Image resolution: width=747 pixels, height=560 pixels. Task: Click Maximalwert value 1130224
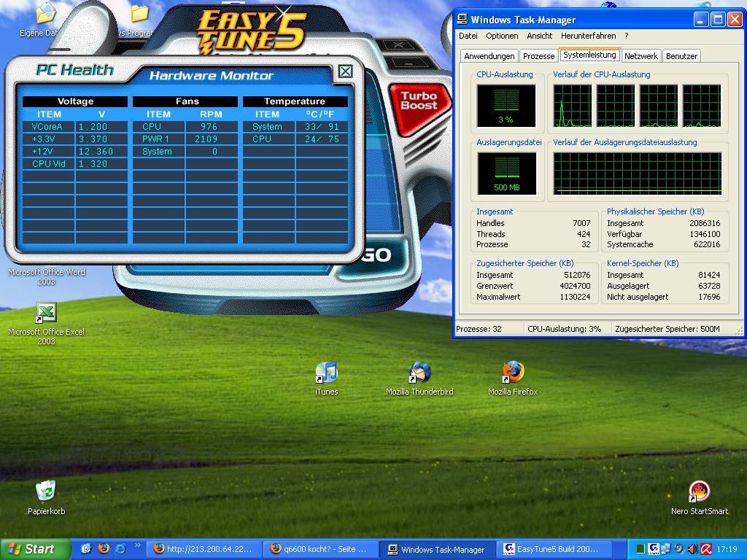pyautogui.click(x=575, y=297)
